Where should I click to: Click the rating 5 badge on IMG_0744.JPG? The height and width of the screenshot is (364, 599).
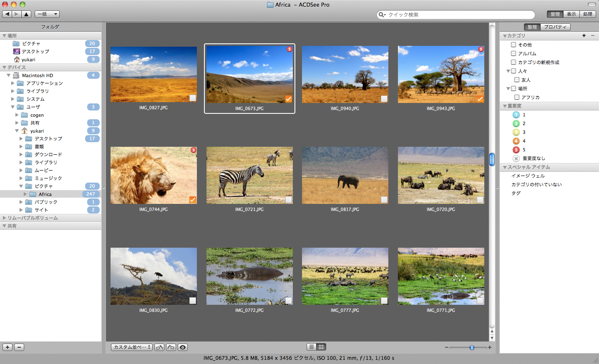(194, 150)
